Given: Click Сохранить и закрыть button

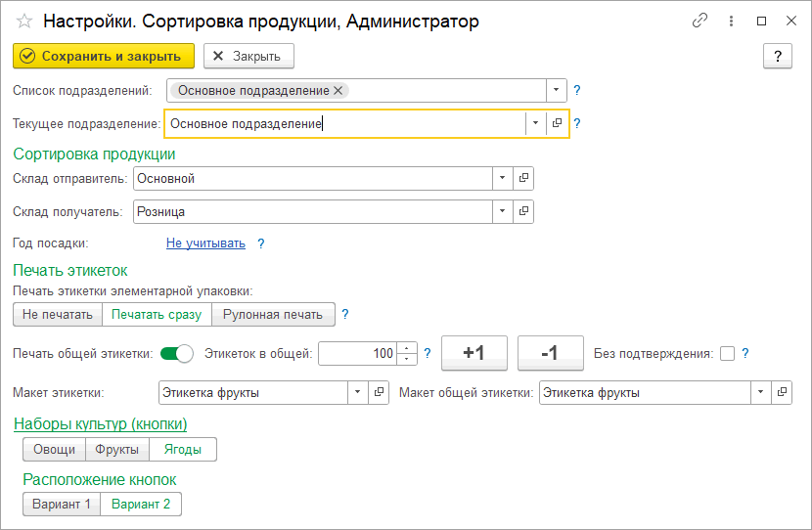Looking at the screenshot, I should pos(104,56).
